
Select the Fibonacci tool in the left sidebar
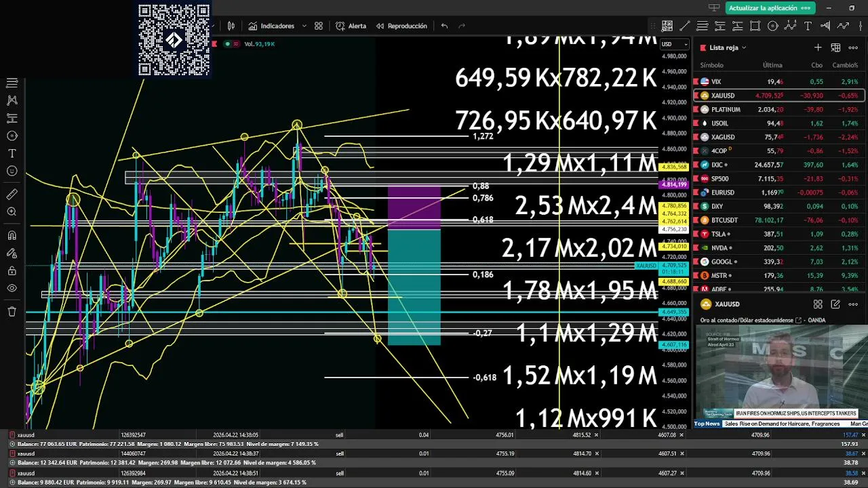(x=12, y=118)
